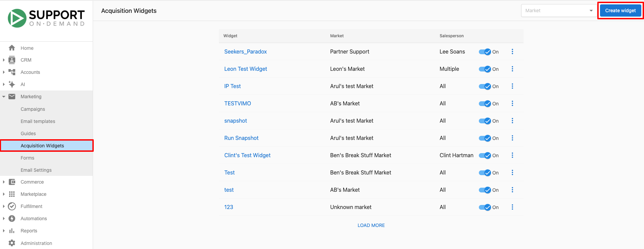Switch off Clint's Test Widget toggle
644x249 pixels.
tap(485, 155)
